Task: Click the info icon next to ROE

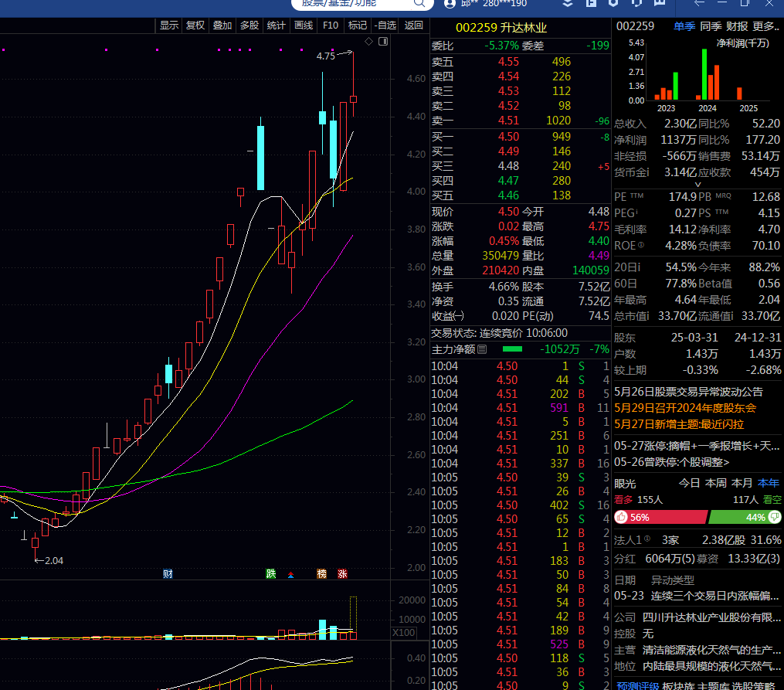Action: pyautogui.click(x=641, y=245)
